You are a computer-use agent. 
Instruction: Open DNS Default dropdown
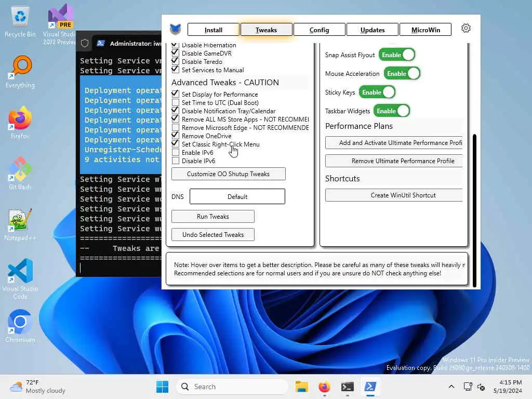click(x=237, y=196)
